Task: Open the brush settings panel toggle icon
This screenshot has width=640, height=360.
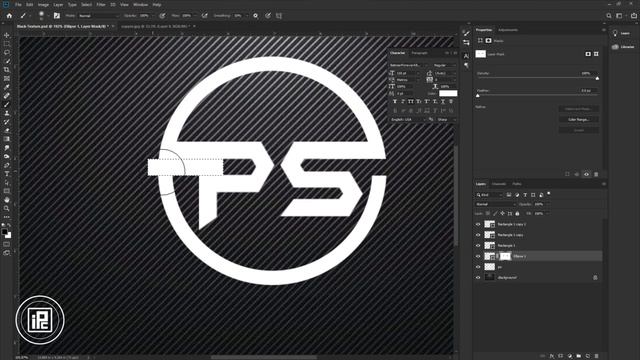Action: click(57, 16)
